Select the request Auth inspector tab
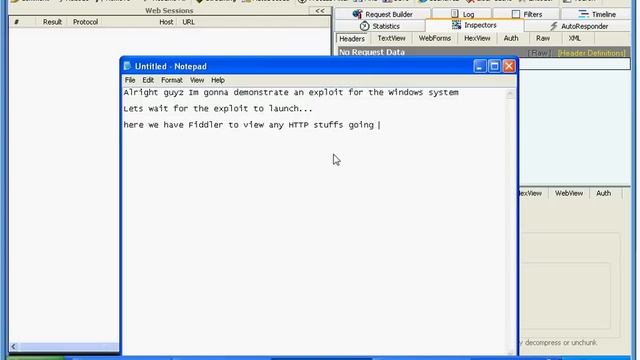Viewport: 640px width, 360px height. coord(511,38)
